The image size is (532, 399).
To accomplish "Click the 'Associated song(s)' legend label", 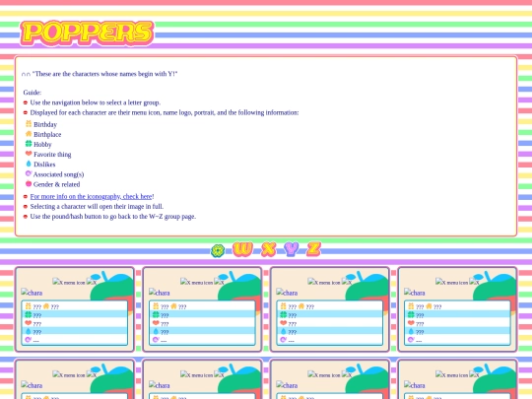I will [59, 174].
